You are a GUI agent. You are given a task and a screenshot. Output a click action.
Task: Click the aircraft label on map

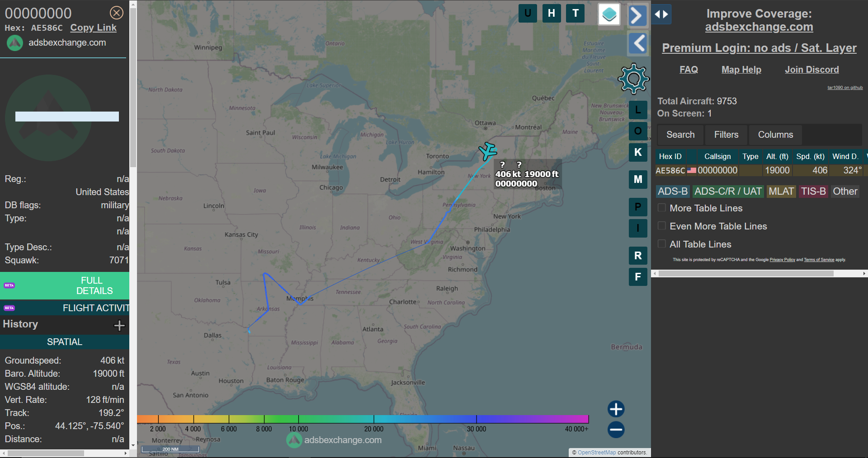pos(527,174)
